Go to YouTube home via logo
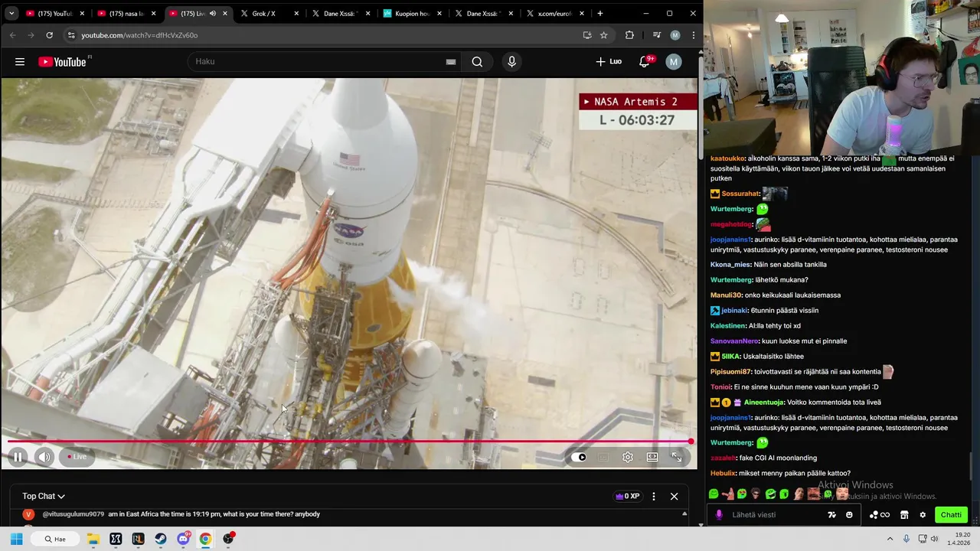The image size is (980, 551). tap(63, 62)
